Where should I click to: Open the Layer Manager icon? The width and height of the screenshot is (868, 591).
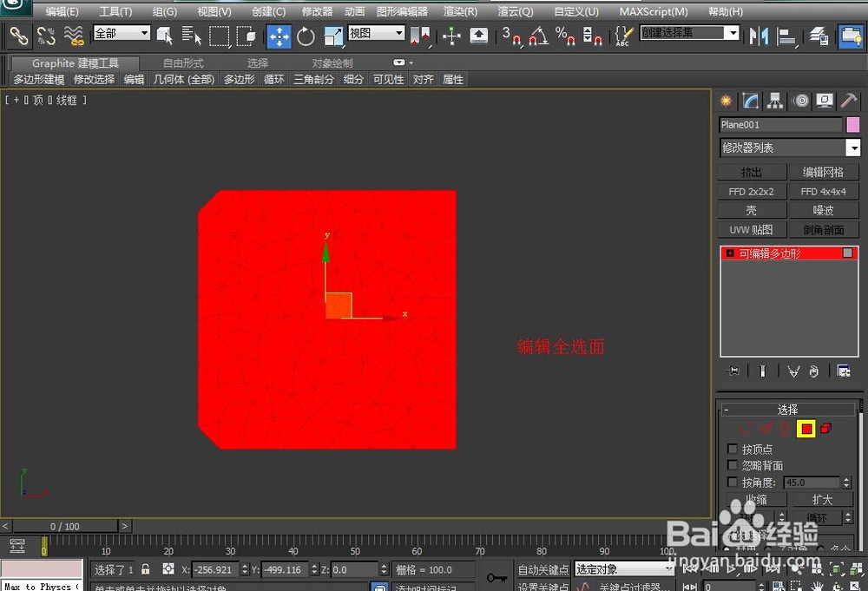coord(819,36)
